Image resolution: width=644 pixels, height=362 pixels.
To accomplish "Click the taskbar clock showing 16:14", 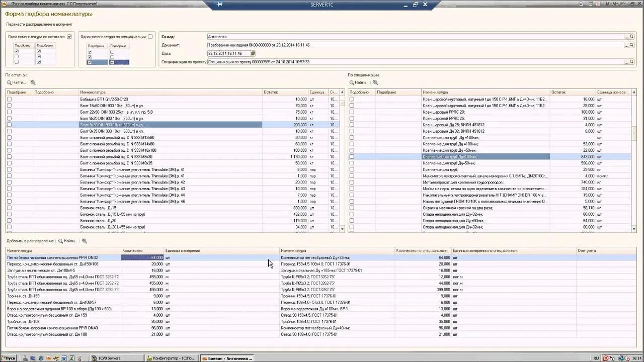I will pyautogui.click(x=637, y=358).
